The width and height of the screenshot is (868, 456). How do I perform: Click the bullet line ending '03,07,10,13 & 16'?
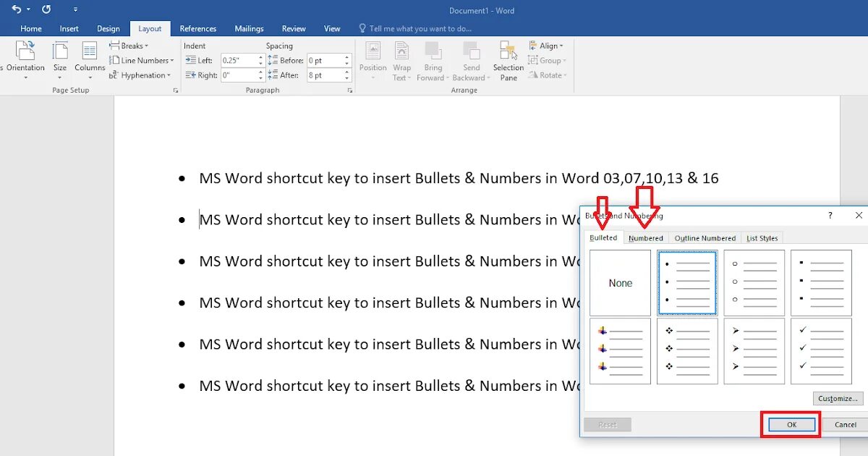click(459, 178)
